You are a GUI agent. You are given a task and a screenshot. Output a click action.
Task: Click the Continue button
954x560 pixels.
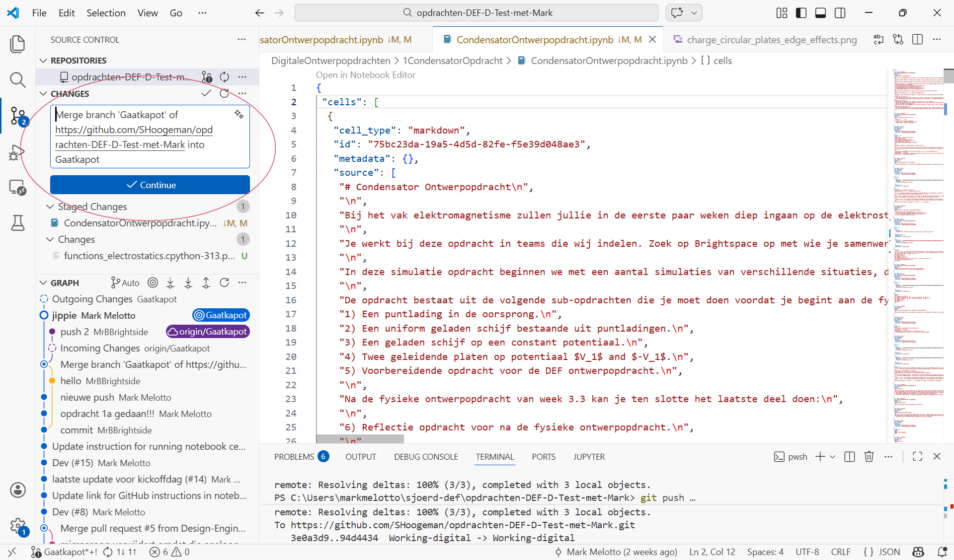tap(150, 185)
